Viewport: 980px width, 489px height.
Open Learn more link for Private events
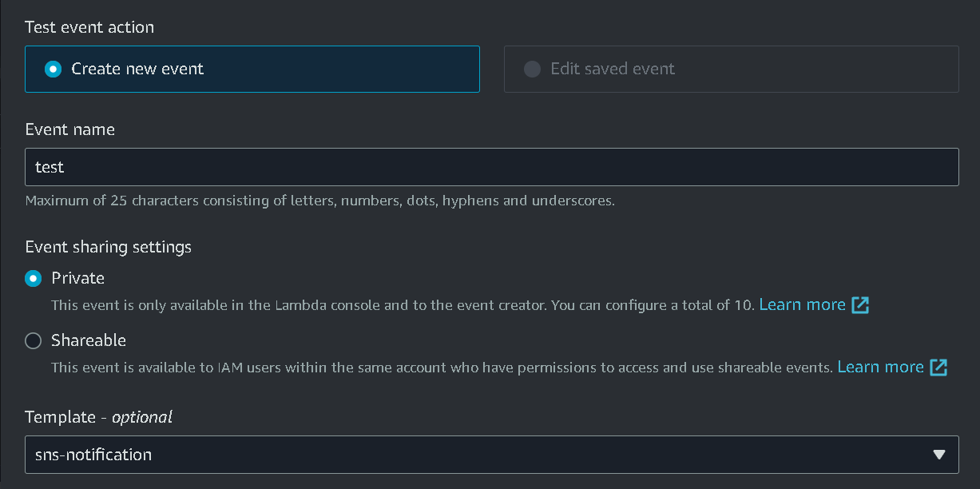click(802, 305)
